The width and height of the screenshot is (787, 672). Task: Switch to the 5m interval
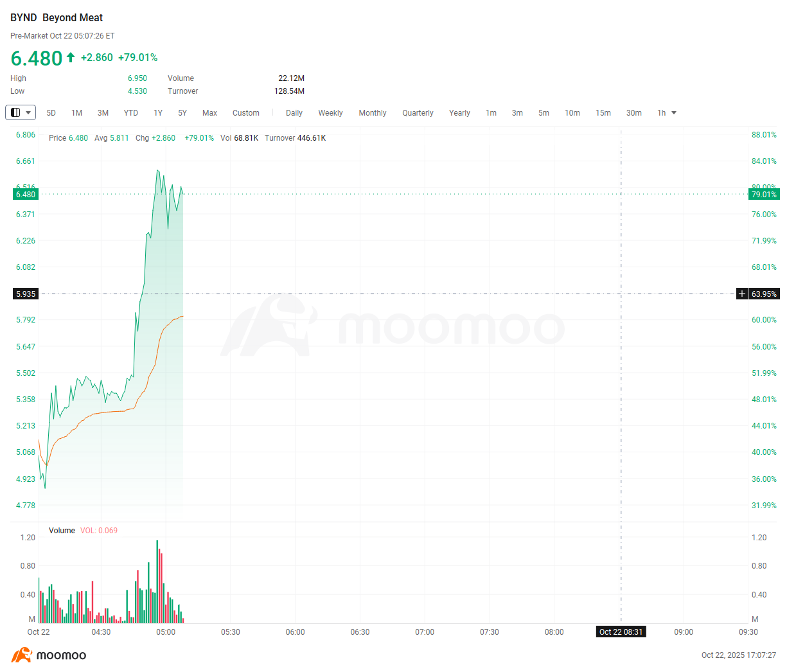click(544, 113)
